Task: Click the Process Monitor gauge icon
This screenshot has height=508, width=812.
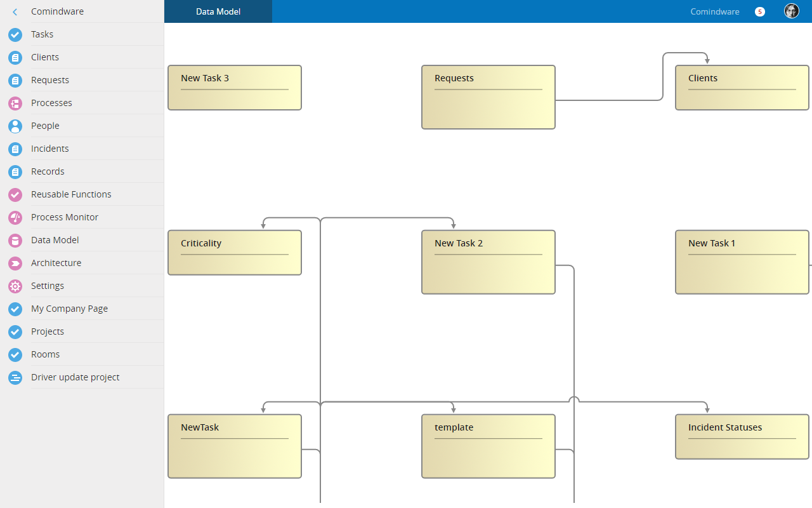Action: pyautogui.click(x=15, y=217)
